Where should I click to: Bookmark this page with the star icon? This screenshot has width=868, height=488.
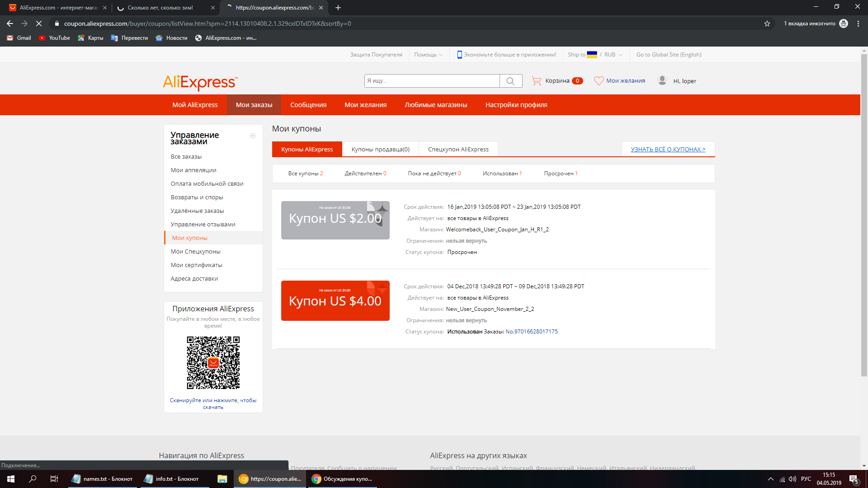click(767, 23)
